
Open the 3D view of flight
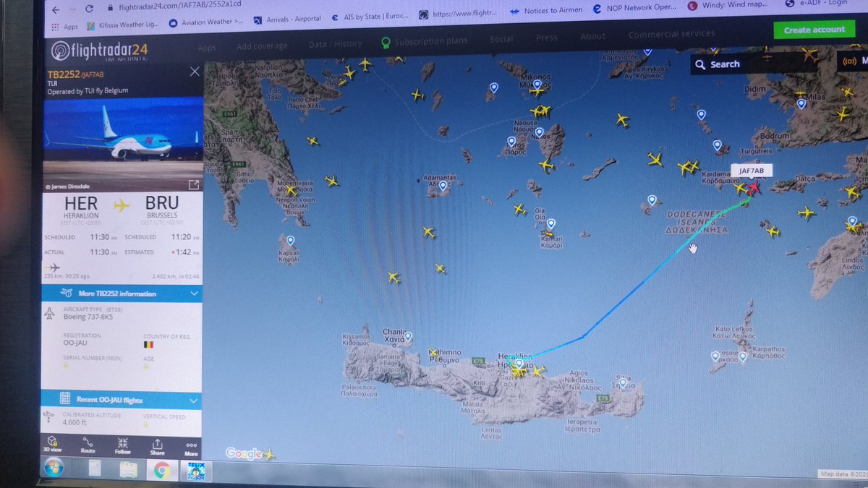point(52,445)
